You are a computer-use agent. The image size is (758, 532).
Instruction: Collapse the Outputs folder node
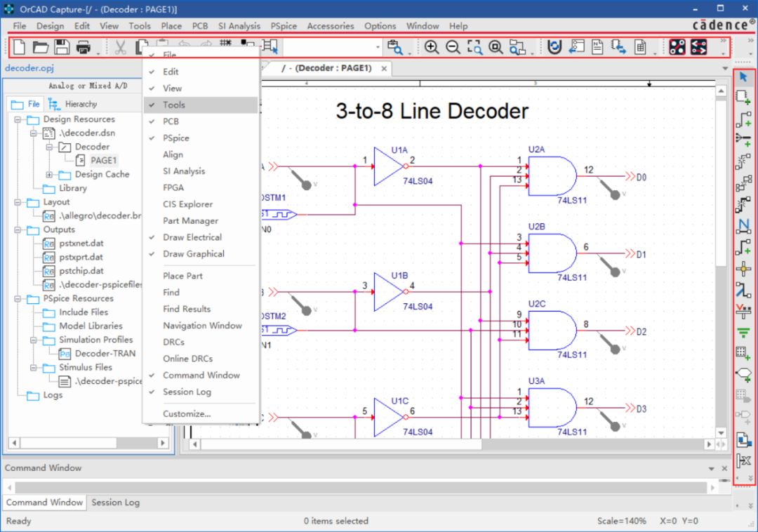pyautogui.click(x=18, y=230)
